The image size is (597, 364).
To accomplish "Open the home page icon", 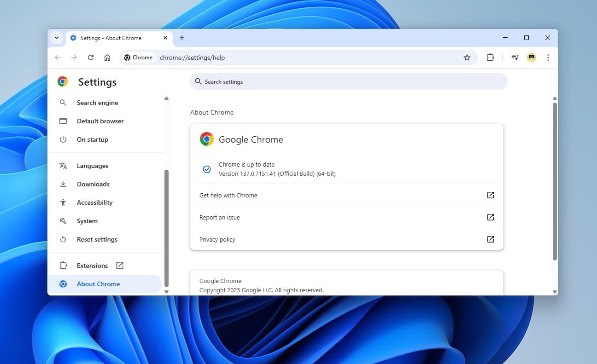I will [107, 58].
